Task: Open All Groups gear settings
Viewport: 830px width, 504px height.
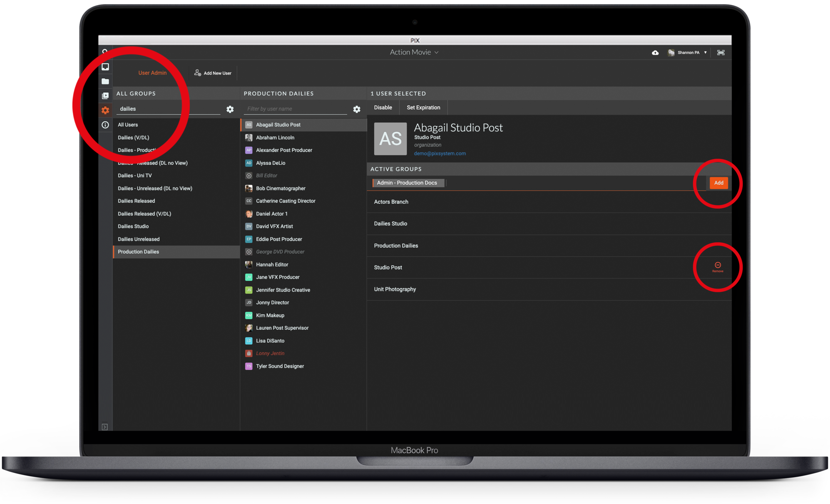Action: click(x=230, y=109)
